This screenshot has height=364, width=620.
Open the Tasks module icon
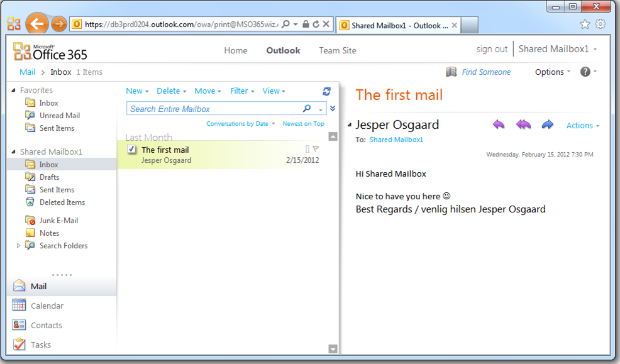[x=19, y=345]
